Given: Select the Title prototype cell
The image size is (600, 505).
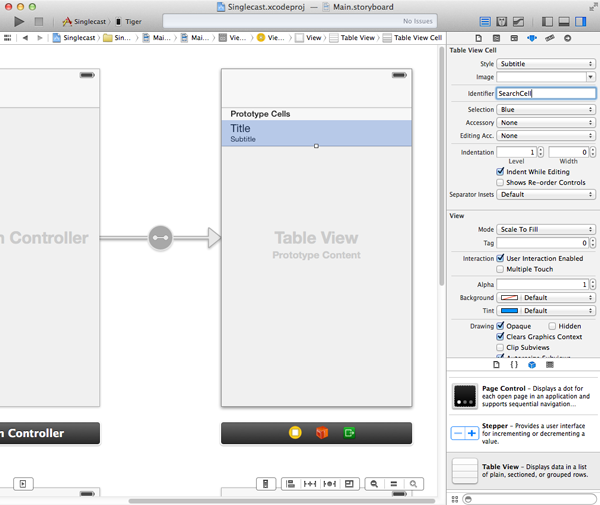Looking at the screenshot, I should pos(316,133).
